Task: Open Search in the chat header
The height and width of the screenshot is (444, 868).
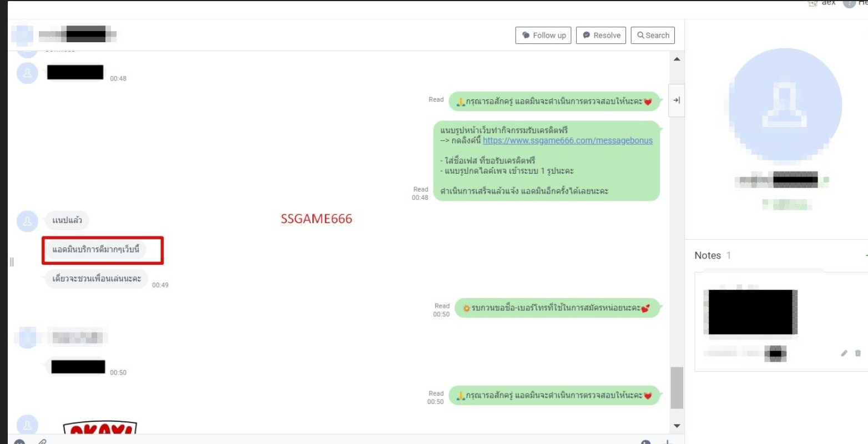Action: [x=653, y=36]
